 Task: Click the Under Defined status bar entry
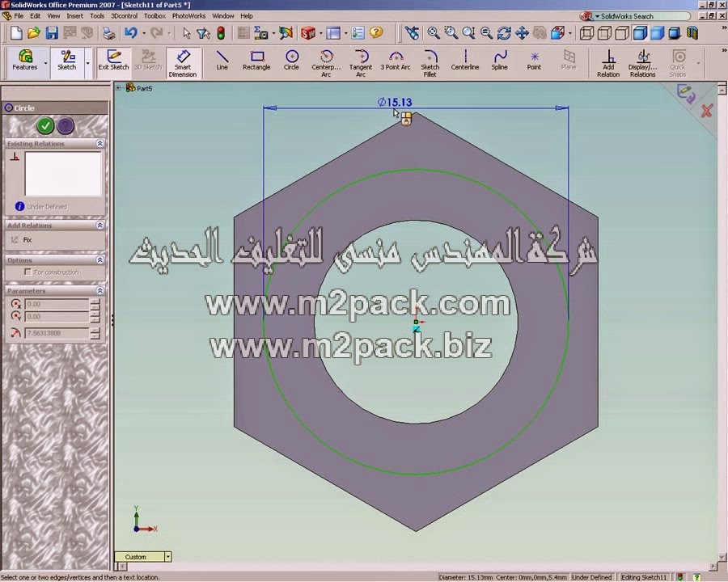591,577
